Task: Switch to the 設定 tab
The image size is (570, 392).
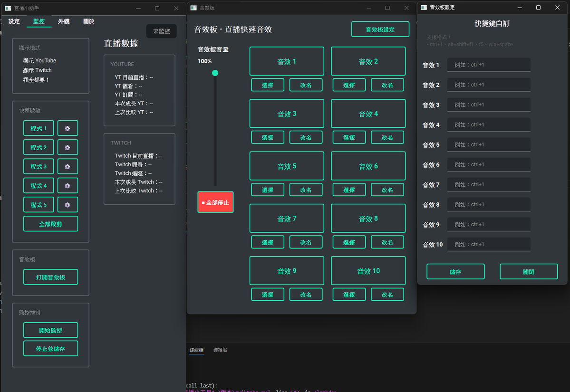Action: point(14,21)
